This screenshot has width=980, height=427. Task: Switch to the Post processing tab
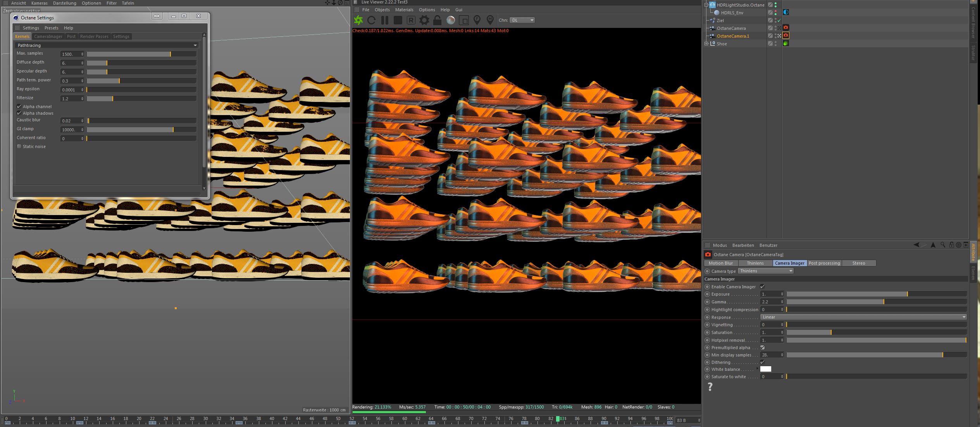[824, 263]
